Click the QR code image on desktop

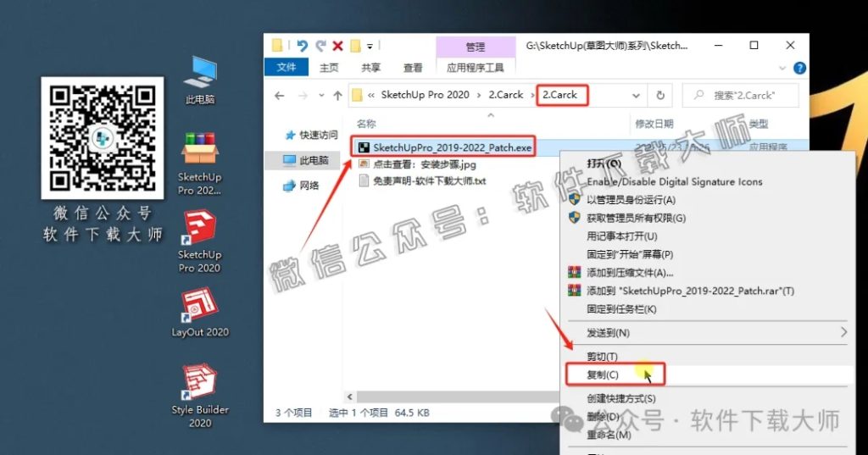point(103,138)
